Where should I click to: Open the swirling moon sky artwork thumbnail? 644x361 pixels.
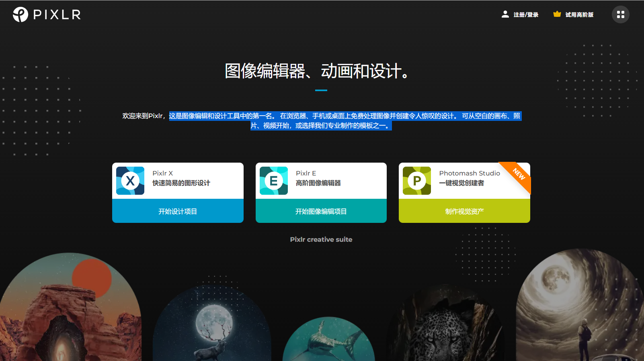tap(579, 305)
